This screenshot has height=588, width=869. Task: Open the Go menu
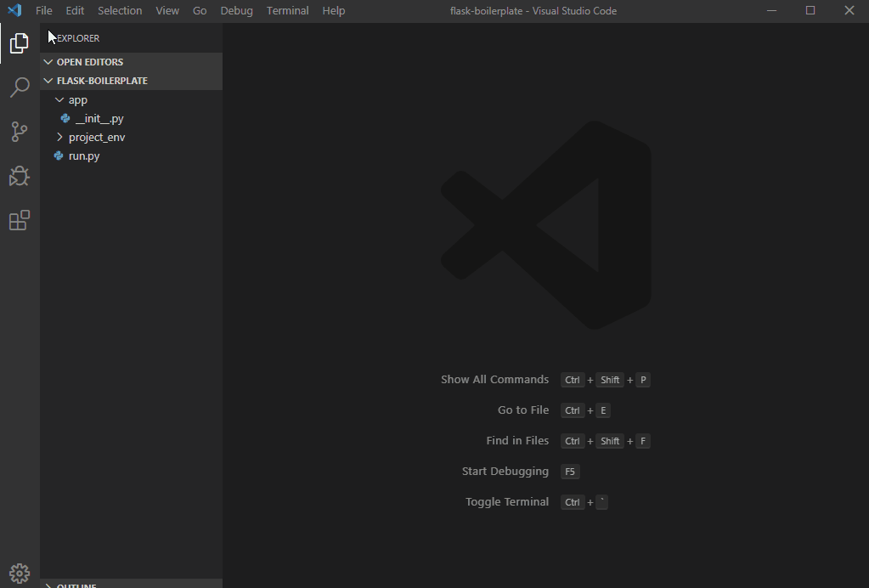pos(200,10)
